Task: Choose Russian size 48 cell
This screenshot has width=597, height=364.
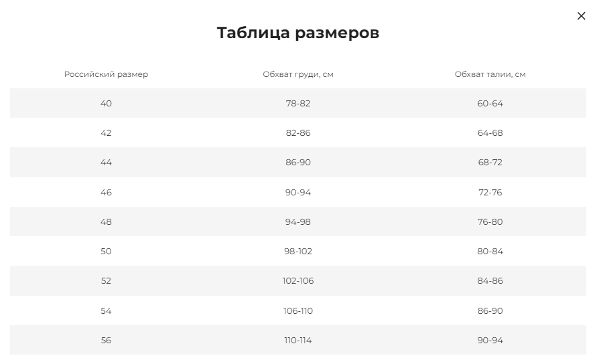Action: (106, 222)
